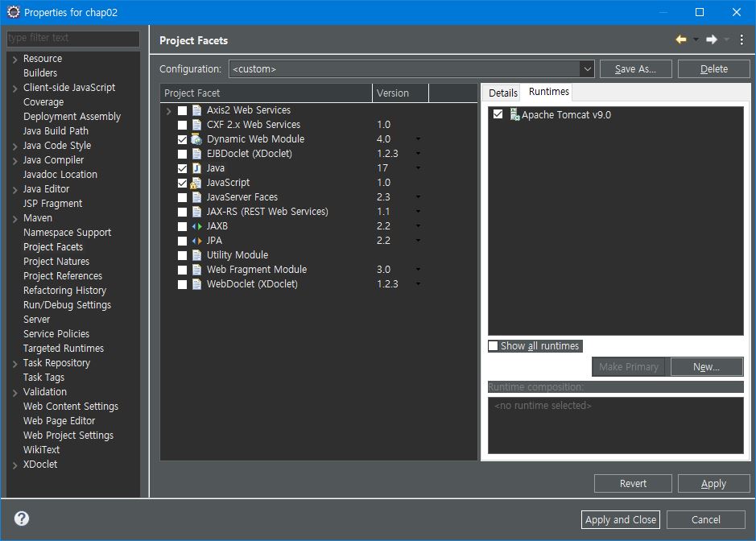Uncheck the Dynamic Web Module facet

182,139
